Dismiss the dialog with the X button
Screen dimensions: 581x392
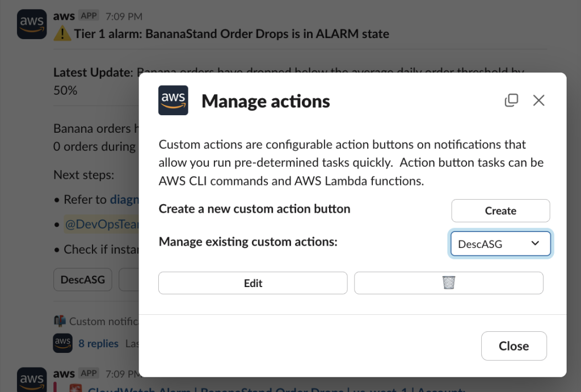click(538, 100)
